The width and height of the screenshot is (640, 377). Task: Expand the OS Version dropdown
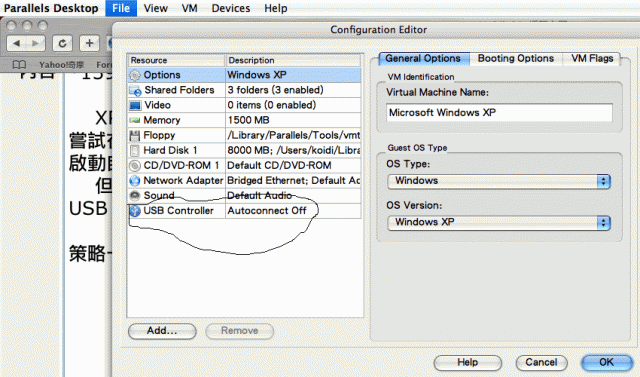[x=499, y=223]
